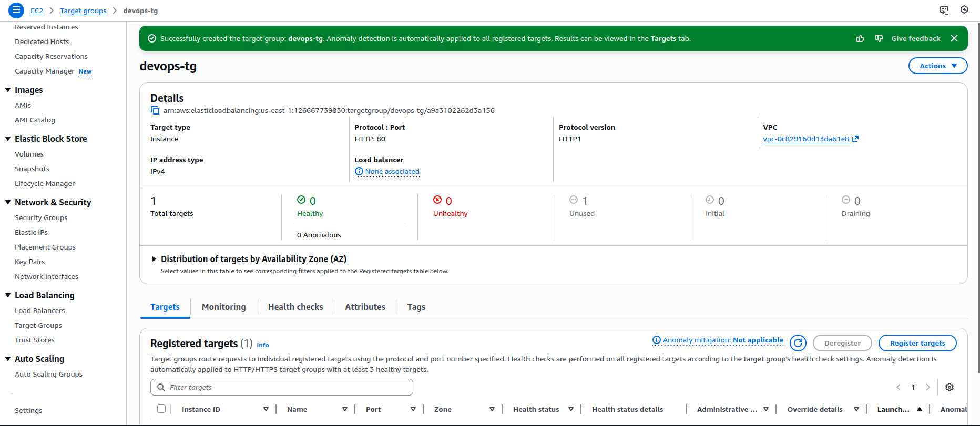Switch to the Attributes tab

pyautogui.click(x=365, y=307)
